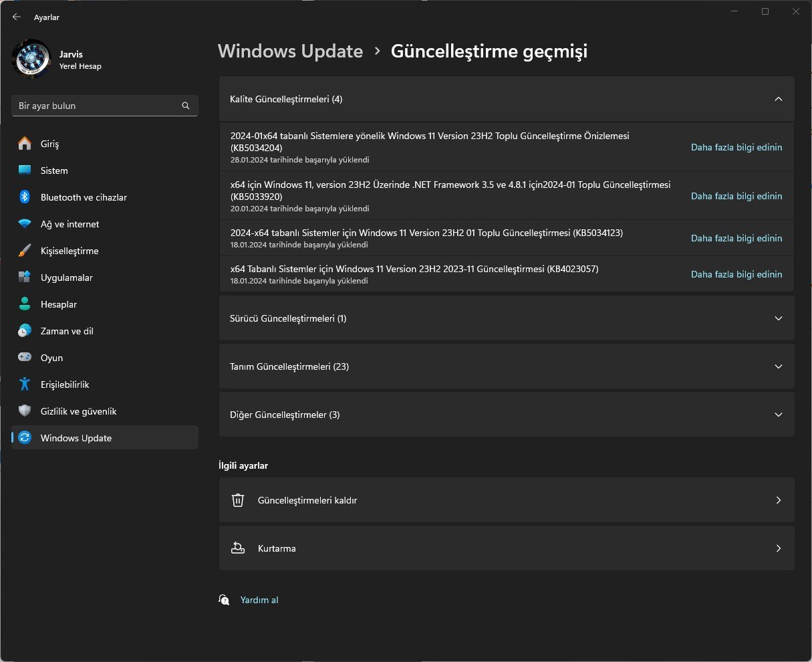
Task: Open Kişiselleştirme paintbrush icon
Action: pos(25,251)
